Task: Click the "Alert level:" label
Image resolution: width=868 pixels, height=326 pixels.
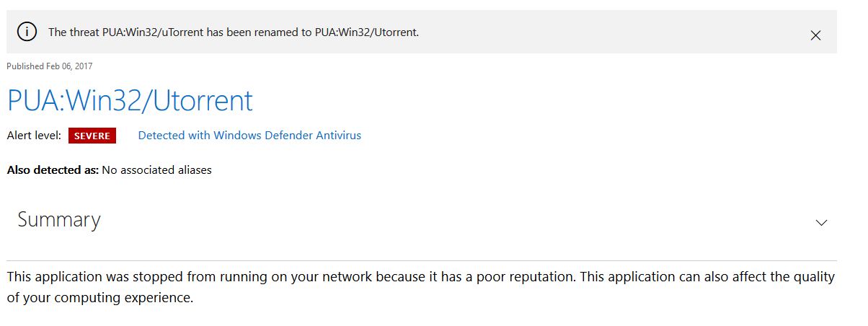Action: (34, 135)
